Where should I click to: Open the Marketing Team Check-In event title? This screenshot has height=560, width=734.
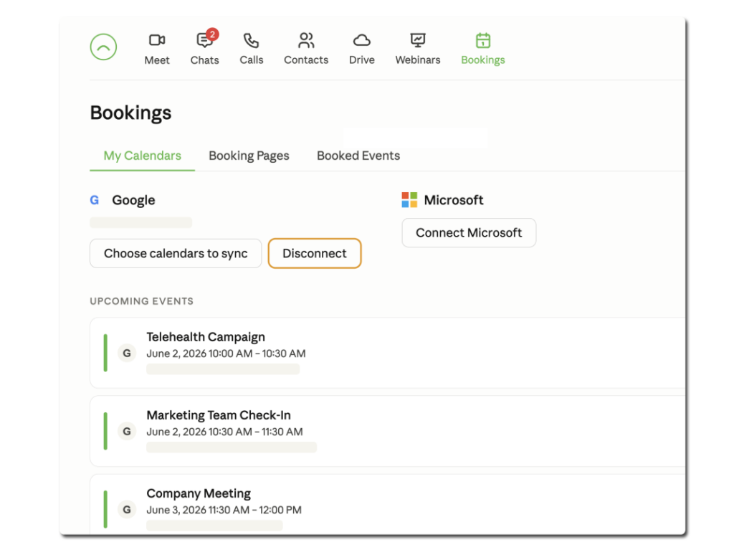coord(219,415)
